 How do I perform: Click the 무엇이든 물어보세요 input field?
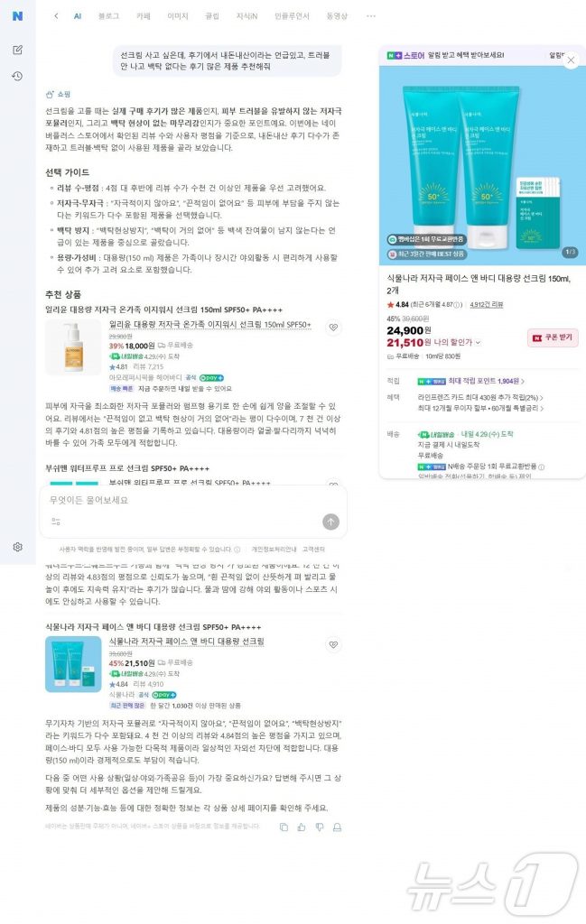193,500
